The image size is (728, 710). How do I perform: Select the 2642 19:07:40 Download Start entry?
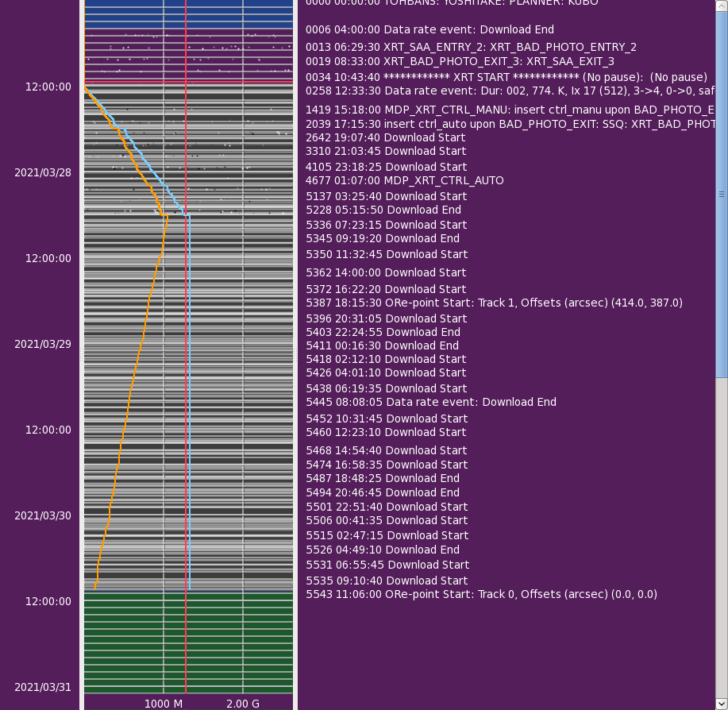pos(386,137)
